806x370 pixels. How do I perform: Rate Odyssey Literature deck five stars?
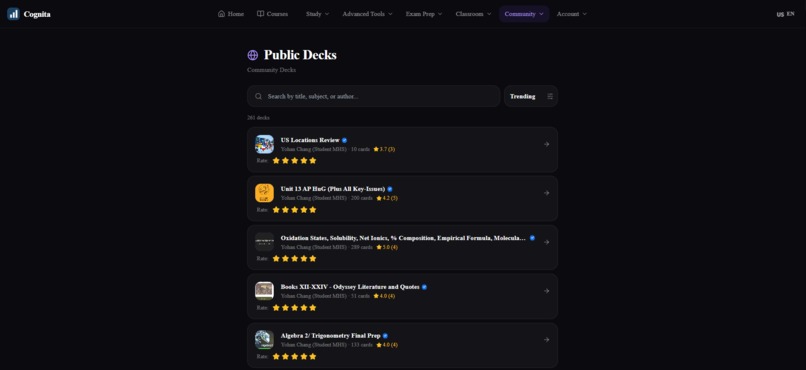313,308
